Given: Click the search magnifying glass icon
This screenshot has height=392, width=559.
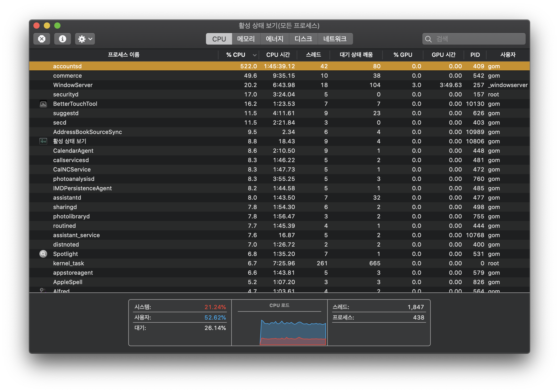Looking at the screenshot, I should pyautogui.click(x=428, y=39).
